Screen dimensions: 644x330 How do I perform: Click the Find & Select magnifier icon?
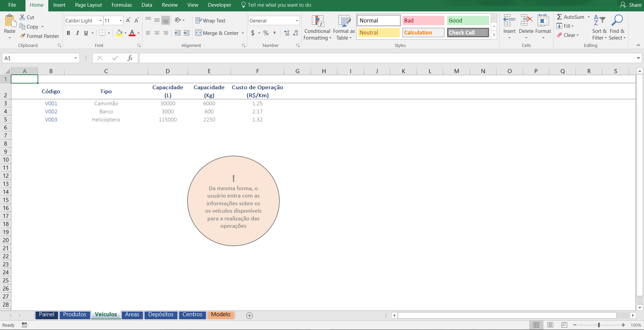click(617, 20)
